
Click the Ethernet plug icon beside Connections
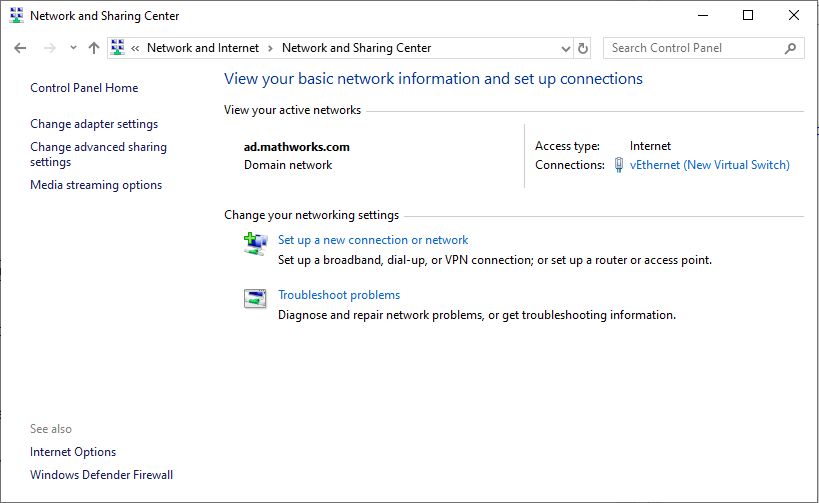pyautogui.click(x=618, y=165)
